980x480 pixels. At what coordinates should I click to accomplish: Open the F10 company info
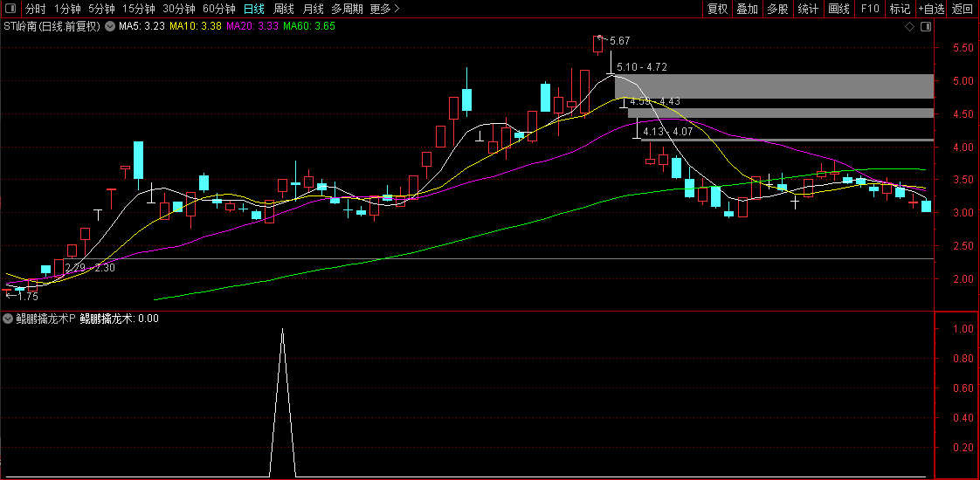click(x=869, y=9)
